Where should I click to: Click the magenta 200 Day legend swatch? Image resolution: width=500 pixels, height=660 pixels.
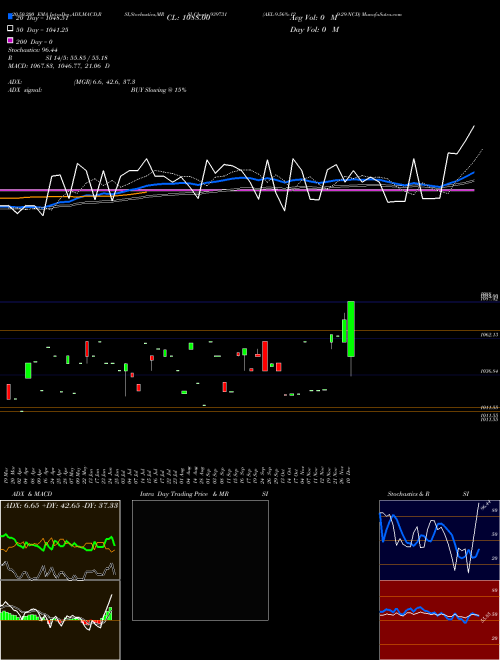(x=10, y=40)
